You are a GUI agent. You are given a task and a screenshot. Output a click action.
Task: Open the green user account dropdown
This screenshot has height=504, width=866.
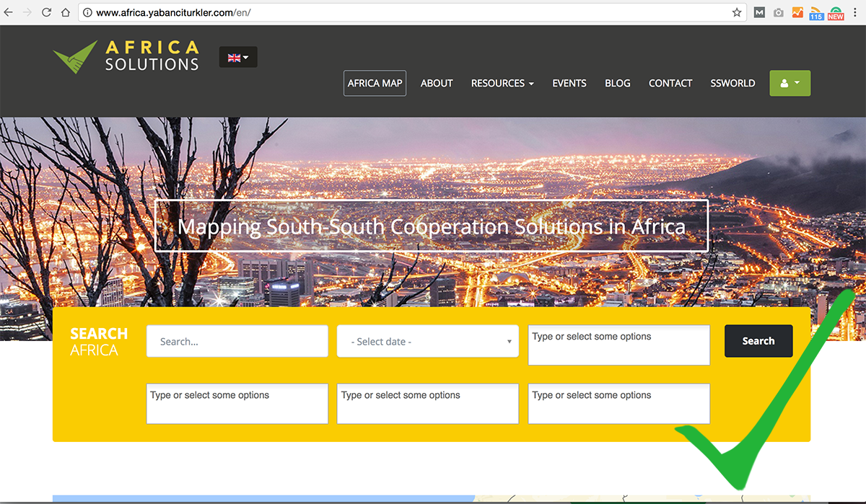coord(790,83)
